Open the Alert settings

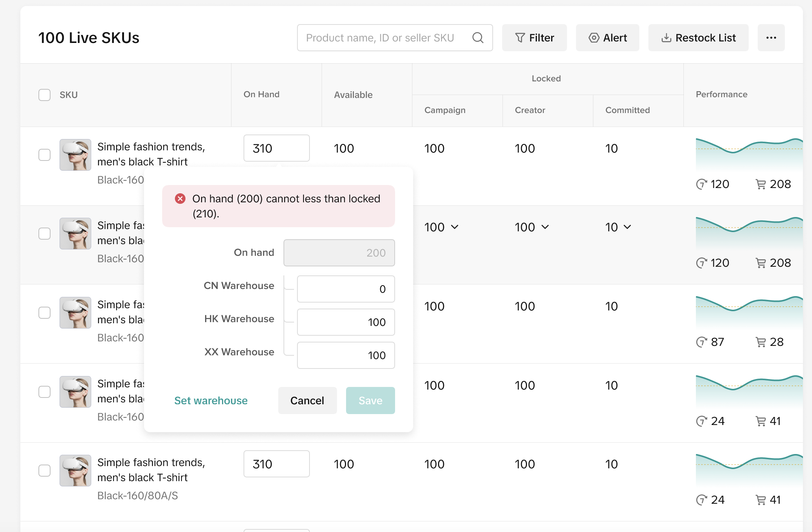tap(607, 38)
